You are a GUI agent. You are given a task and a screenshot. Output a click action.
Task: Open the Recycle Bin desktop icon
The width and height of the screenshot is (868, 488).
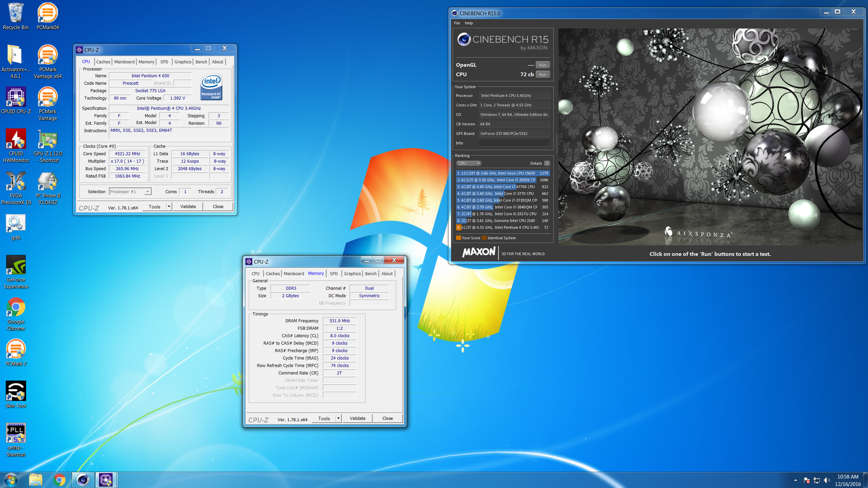[x=16, y=16]
